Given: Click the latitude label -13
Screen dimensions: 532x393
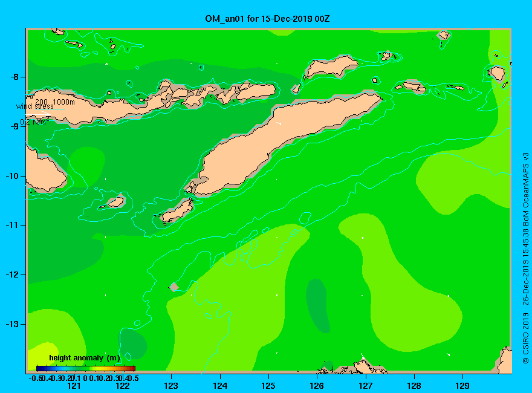Looking at the screenshot, I should tap(13, 324).
